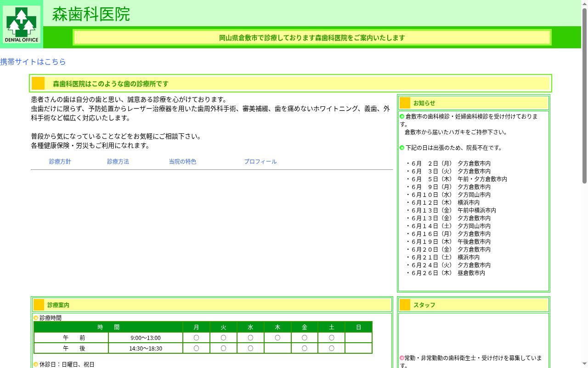588x368 pixels.
Task: Click the 火 column header in schedule table
Action: tap(223, 327)
